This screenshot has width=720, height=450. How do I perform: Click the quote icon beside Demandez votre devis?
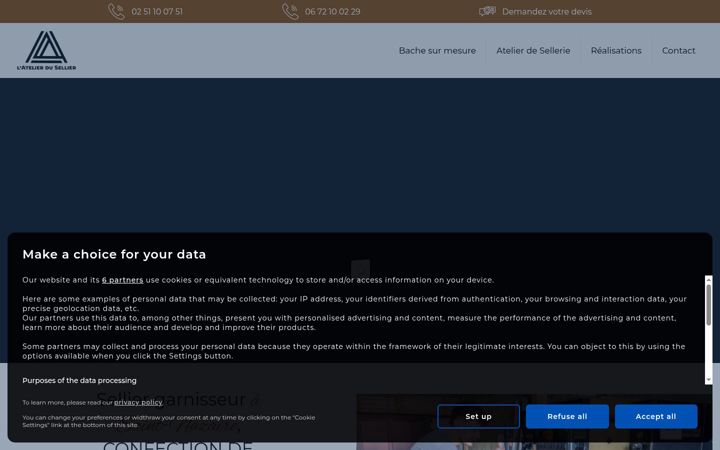click(x=487, y=11)
